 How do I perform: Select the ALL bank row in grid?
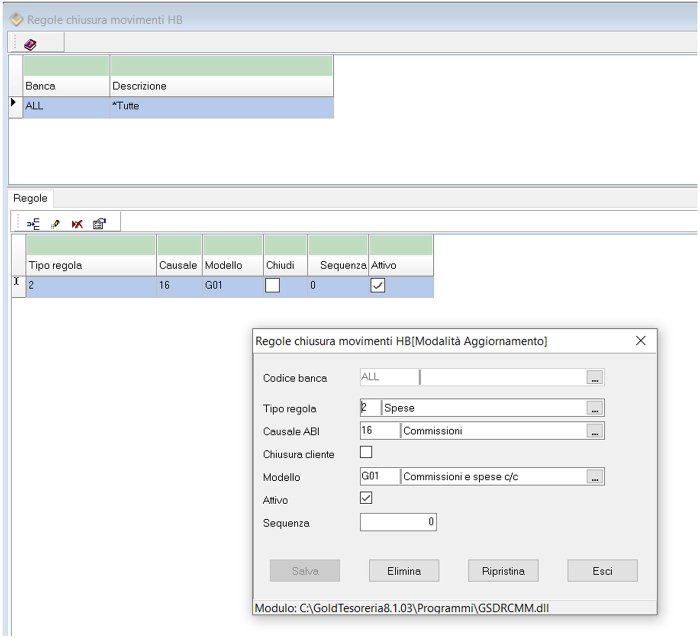[x=66, y=106]
